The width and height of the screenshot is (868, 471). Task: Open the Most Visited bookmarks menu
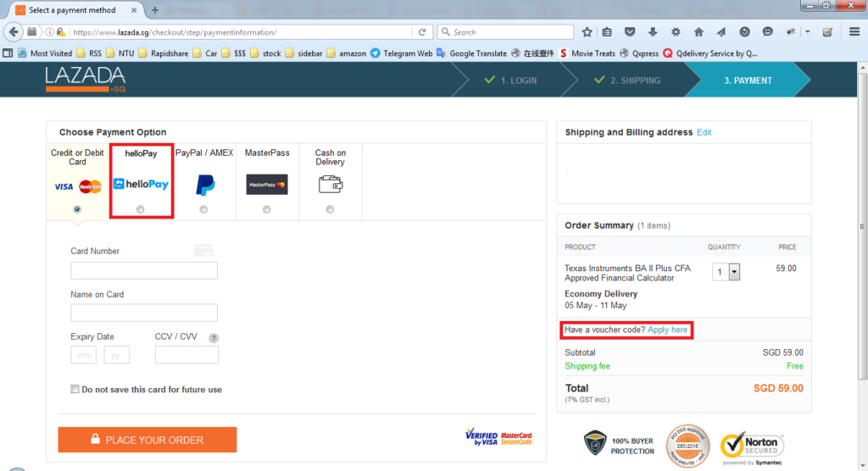[x=45, y=53]
